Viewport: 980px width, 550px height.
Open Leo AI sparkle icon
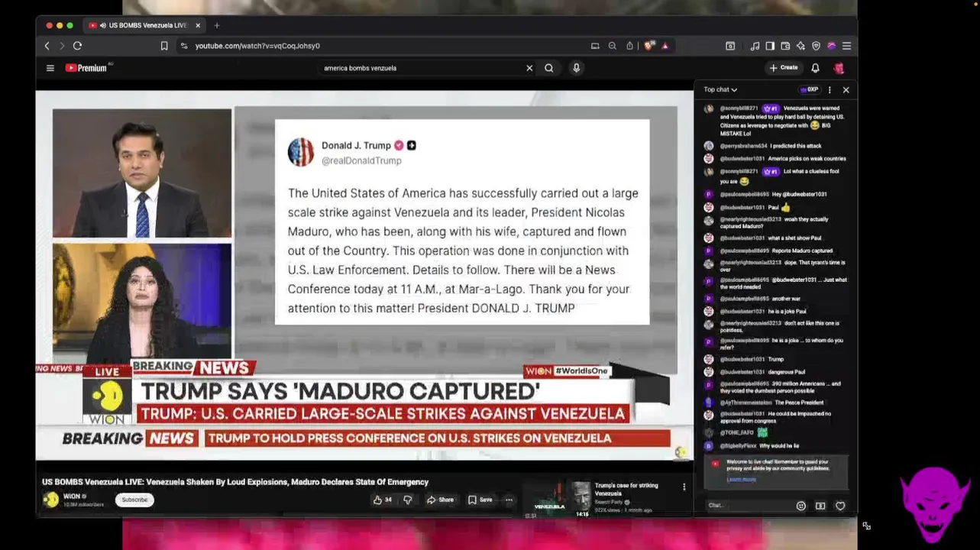tap(800, 46)
